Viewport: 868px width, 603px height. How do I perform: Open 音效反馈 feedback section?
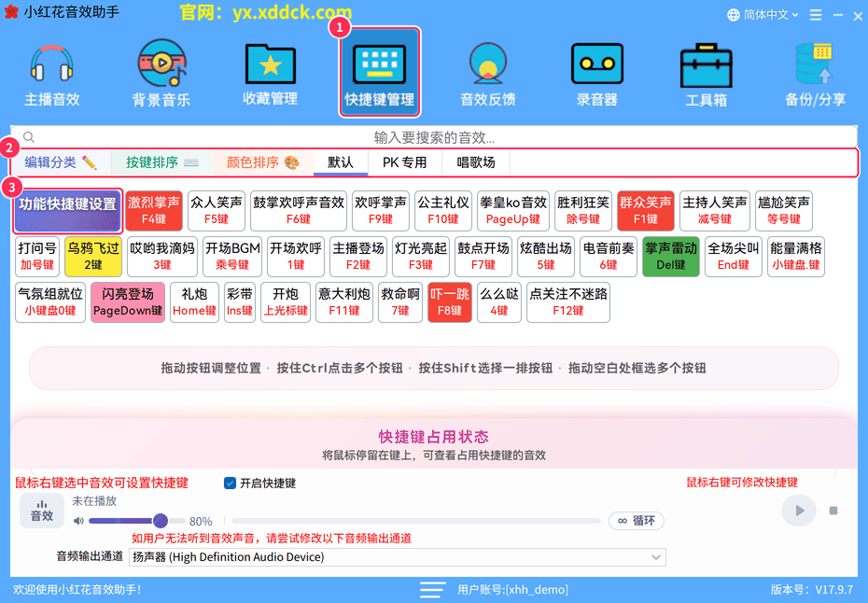click(x=488, y=74)
